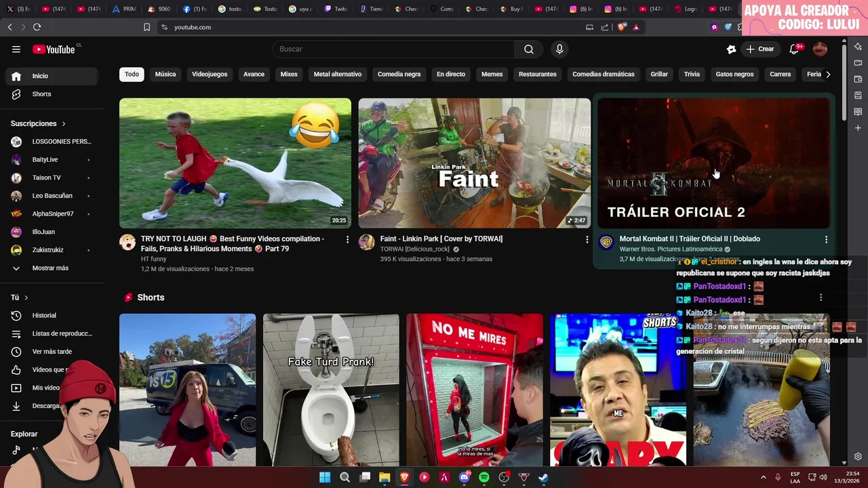Screen dimensions: 868x488
Task: Click the search magnifier button
Action: 529,49
